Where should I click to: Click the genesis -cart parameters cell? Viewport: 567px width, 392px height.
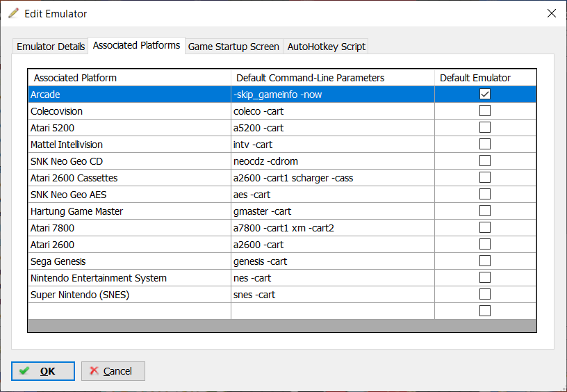(333, 261)
